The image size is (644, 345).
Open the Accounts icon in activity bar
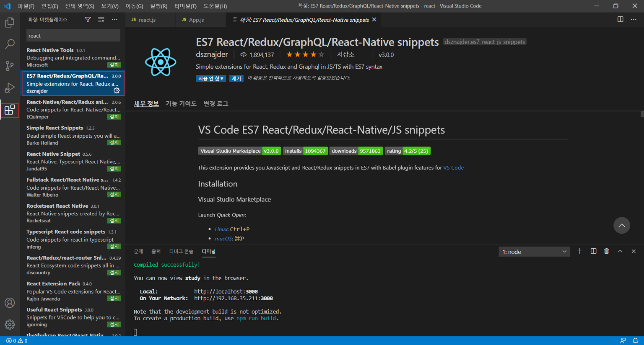(10, 303)
